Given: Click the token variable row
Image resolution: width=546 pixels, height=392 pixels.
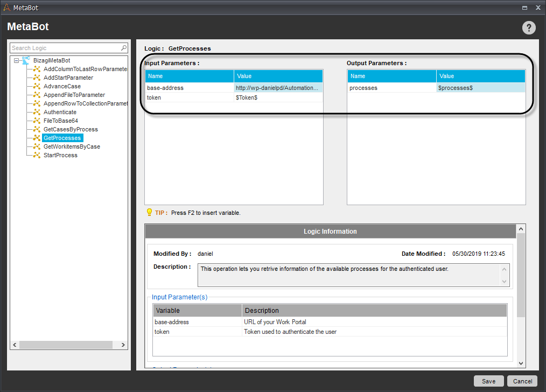Looking at the screenshot, I should pos(330,332).
